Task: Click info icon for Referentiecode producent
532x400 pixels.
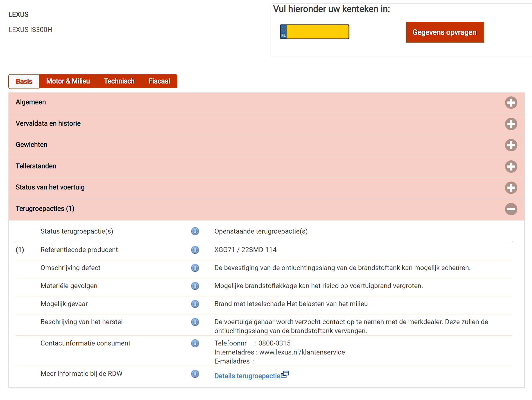Action: [x=195, y=250]
